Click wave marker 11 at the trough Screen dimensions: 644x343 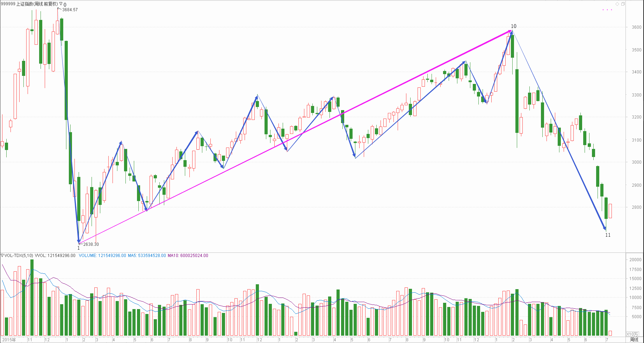(608, 235)
